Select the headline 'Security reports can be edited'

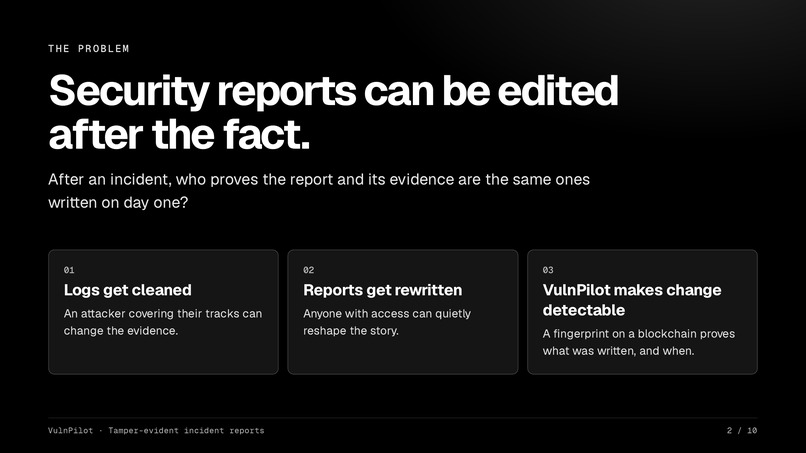coord(334,91)
